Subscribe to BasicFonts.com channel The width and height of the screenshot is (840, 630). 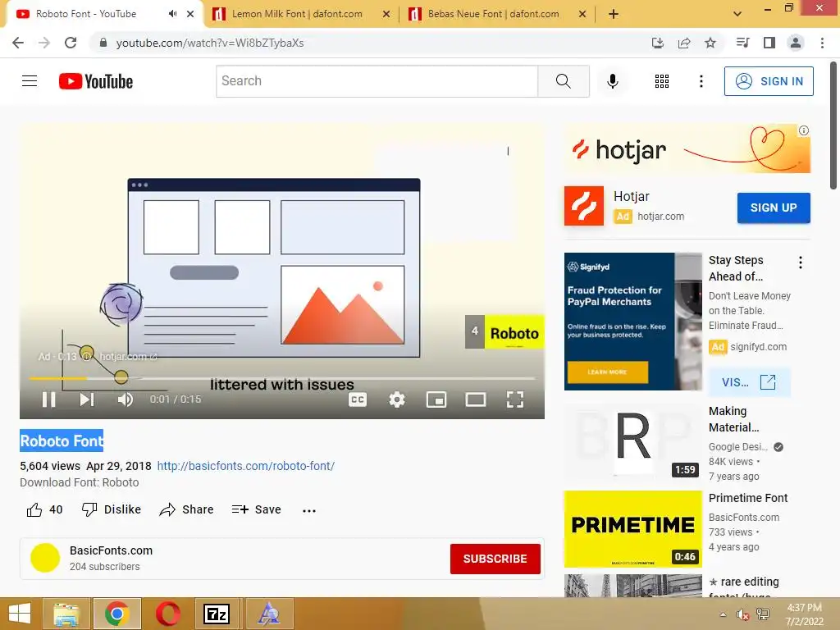pyautogui.click(x=495, y=559)
